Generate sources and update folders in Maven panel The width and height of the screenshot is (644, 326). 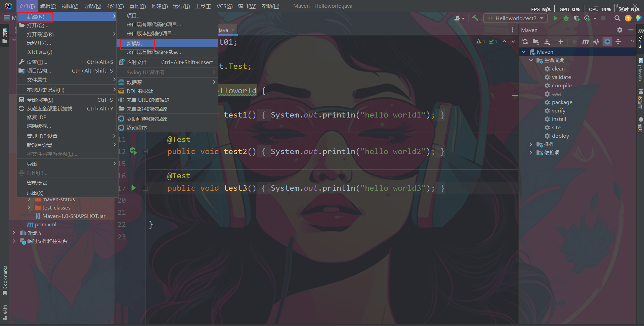[536, 42]
